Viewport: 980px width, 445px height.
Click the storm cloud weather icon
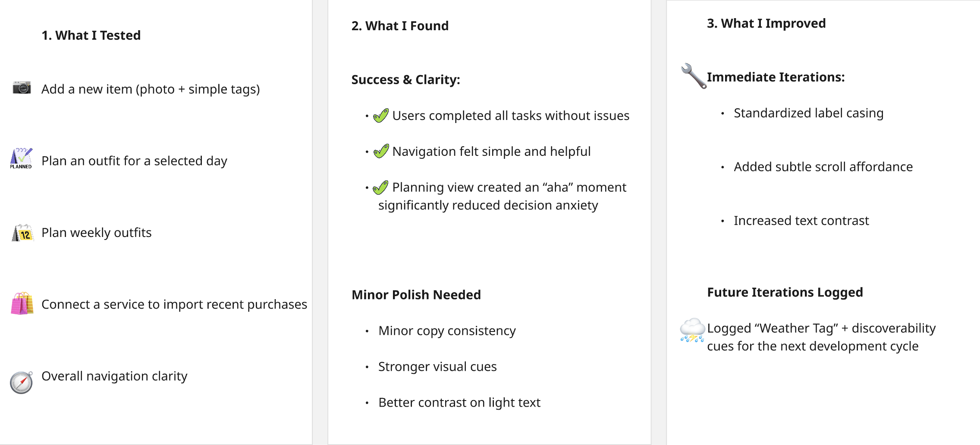692,330
